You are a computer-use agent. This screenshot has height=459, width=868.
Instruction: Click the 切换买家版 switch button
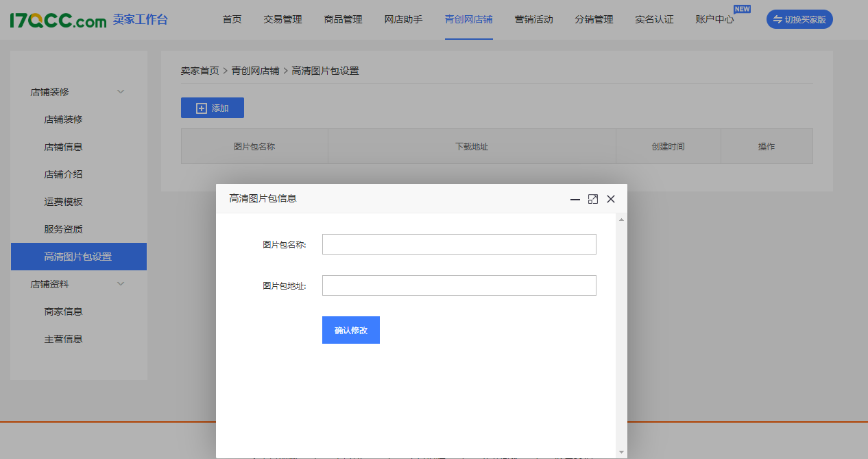click(x=799, y=19)
